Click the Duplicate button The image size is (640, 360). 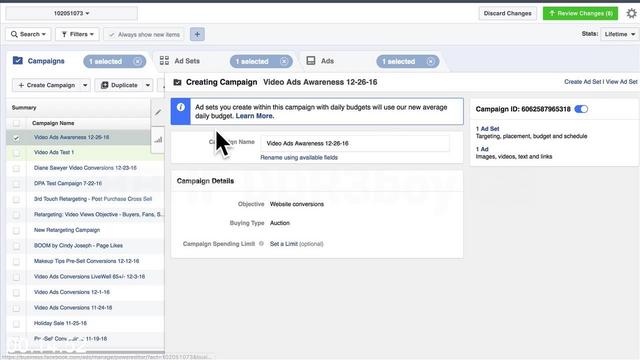(119, 85)
